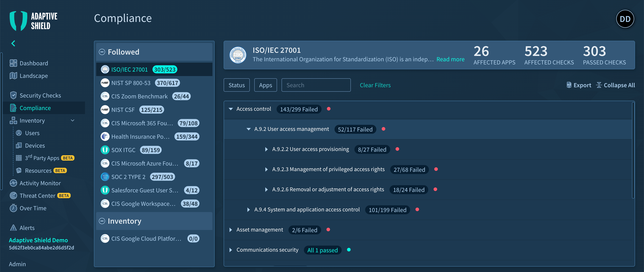644x272 pixels.
Task: Expand A.9.2.6 Removal or adjustment of access rights
Action: point(267,189)
